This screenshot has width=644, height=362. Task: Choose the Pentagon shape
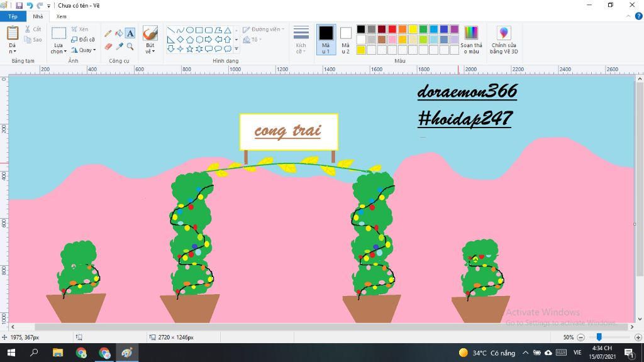click(x=190, y=40)
